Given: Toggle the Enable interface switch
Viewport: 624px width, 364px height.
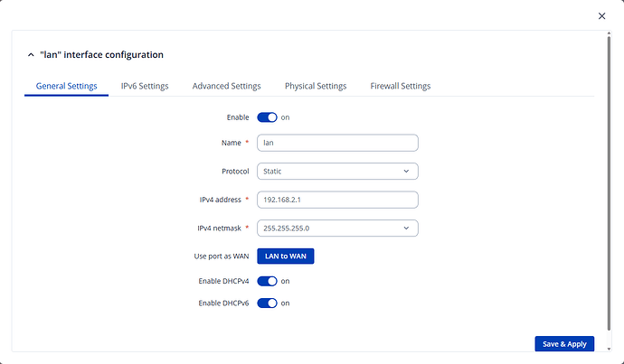Looking at the screenshot, I should tap(267, 117).
